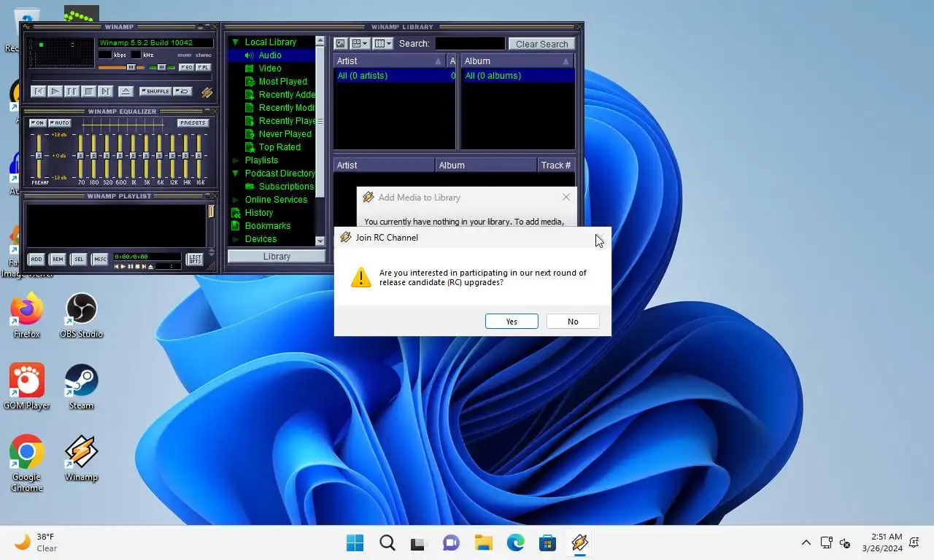Click Pause button in Winamp main window

[x=72, y=92]
